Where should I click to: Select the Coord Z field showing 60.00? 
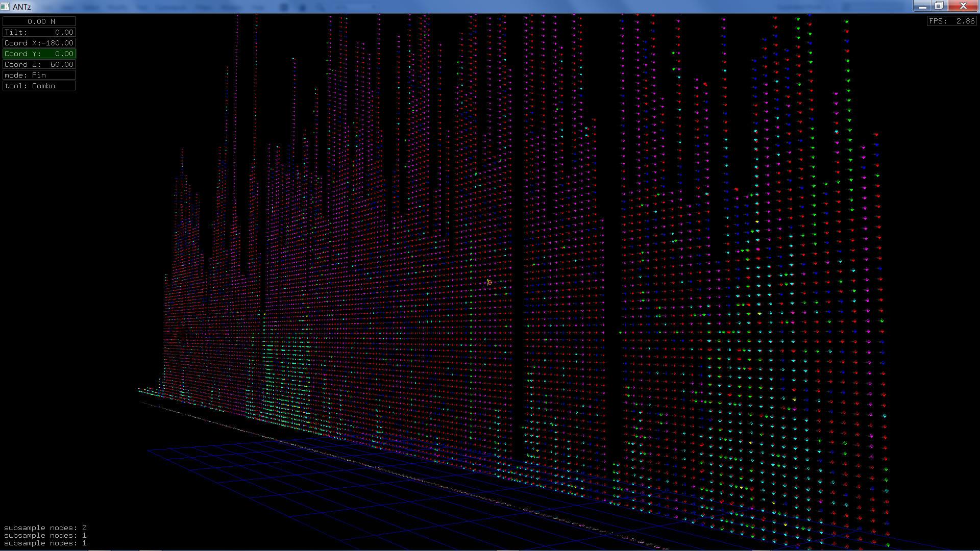click(39, 64)
